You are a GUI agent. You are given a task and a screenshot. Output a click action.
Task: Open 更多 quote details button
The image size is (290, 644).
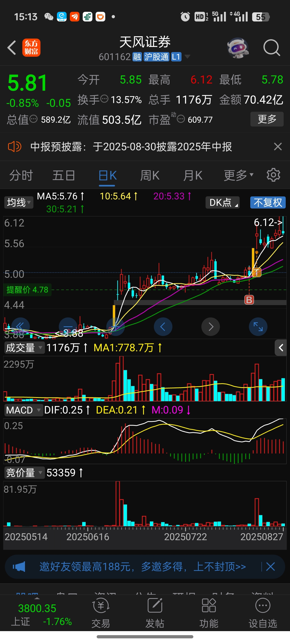(x=267, y=119)
